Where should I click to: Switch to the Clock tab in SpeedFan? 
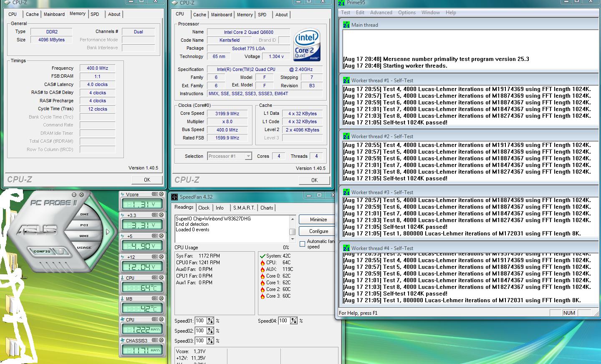(x=204, y=207)
